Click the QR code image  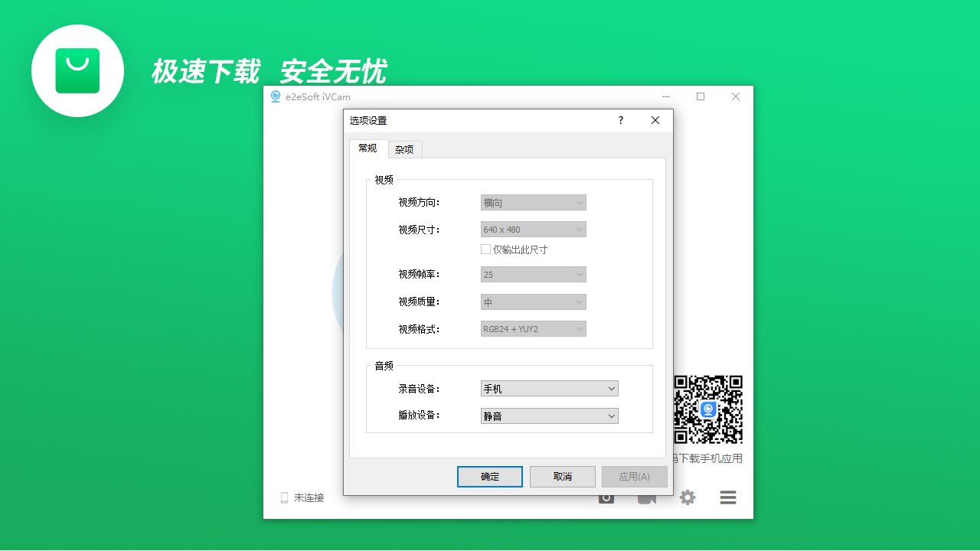pyautogui.click(x=708, y=409)
